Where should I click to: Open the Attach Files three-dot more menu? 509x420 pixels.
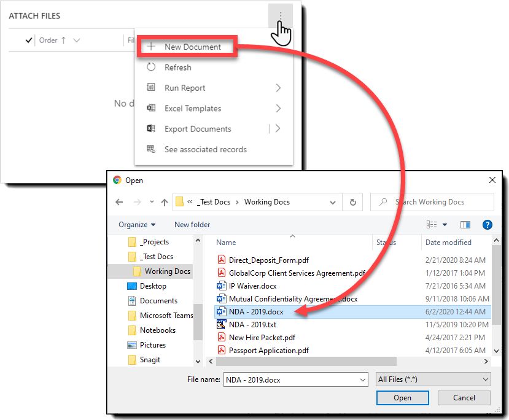[281, 15]
